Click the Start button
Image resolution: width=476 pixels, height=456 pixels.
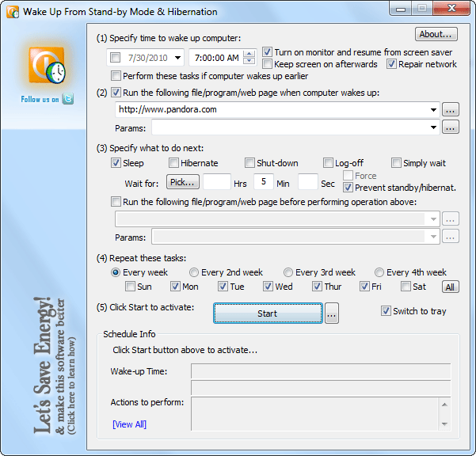pos(268,313)
